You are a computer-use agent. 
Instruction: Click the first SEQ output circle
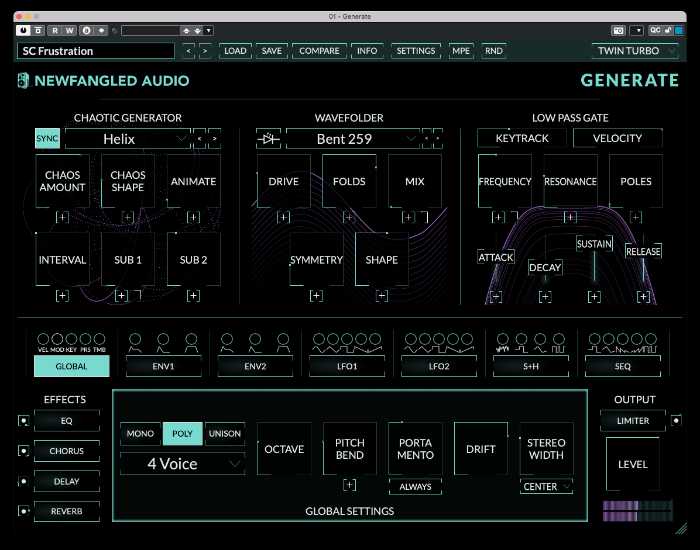(595, 339)
